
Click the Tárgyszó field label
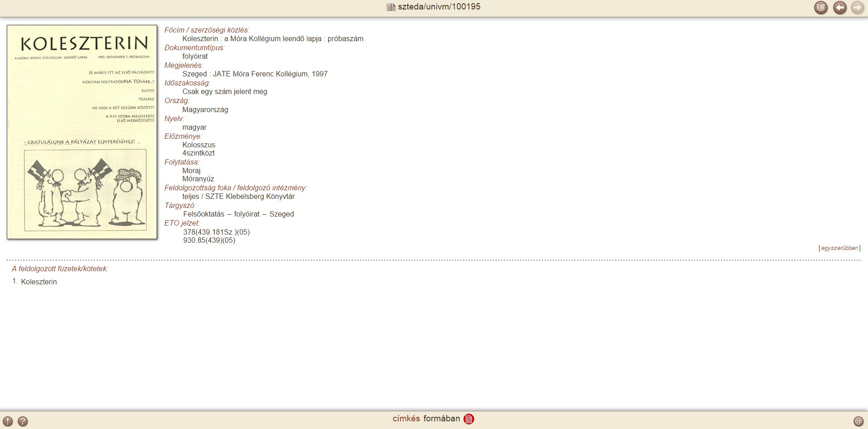coord(180,206)
